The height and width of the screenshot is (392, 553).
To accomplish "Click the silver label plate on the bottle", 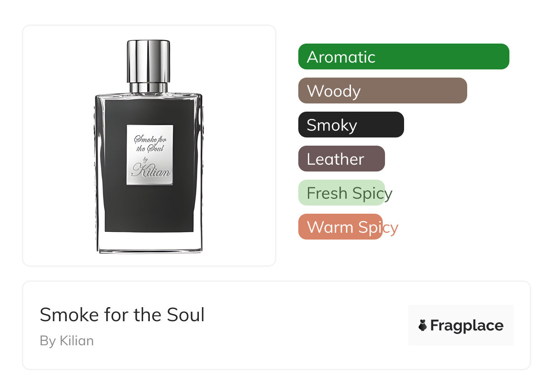I will 150,155.
